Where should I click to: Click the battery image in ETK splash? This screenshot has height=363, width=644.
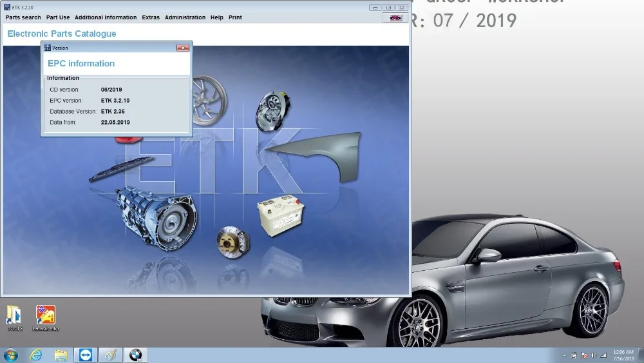pos(281,215)
